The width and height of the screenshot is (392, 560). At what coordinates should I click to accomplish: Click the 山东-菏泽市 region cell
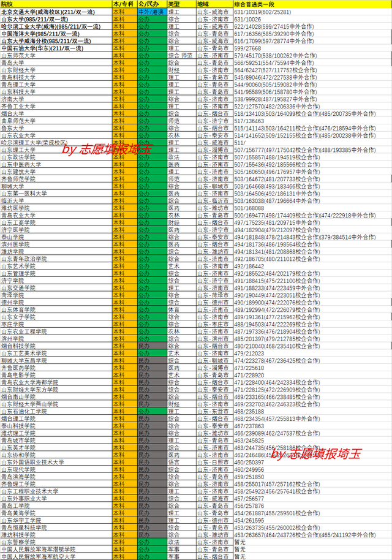point(215,295)
